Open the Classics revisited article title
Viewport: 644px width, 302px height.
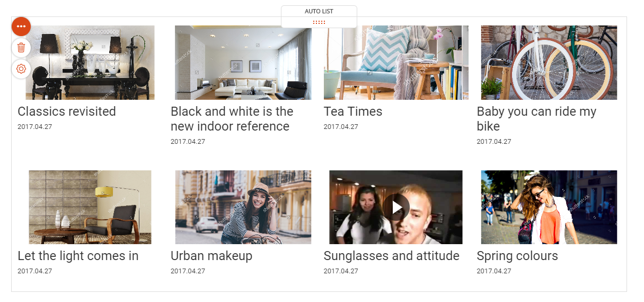[x=67, y=111]
